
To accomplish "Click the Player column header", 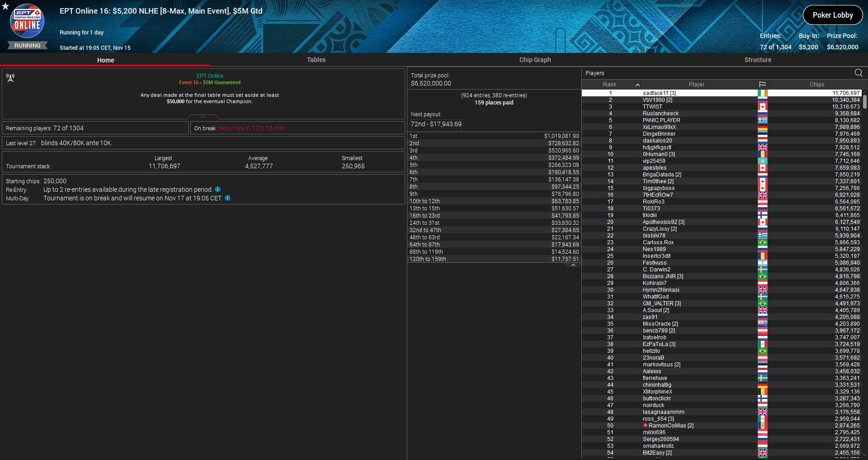I will coord(697,85).
